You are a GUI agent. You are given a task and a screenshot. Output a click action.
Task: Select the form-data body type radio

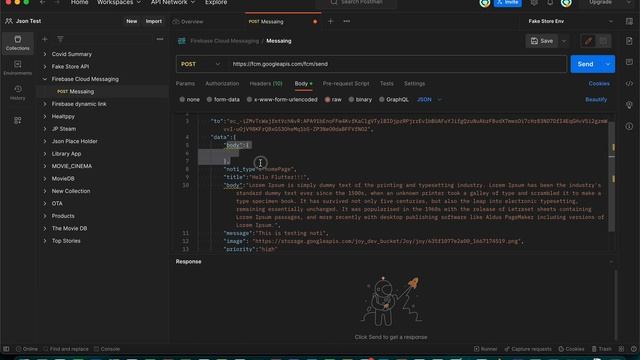pyautogui.click(x=209, y=100)
